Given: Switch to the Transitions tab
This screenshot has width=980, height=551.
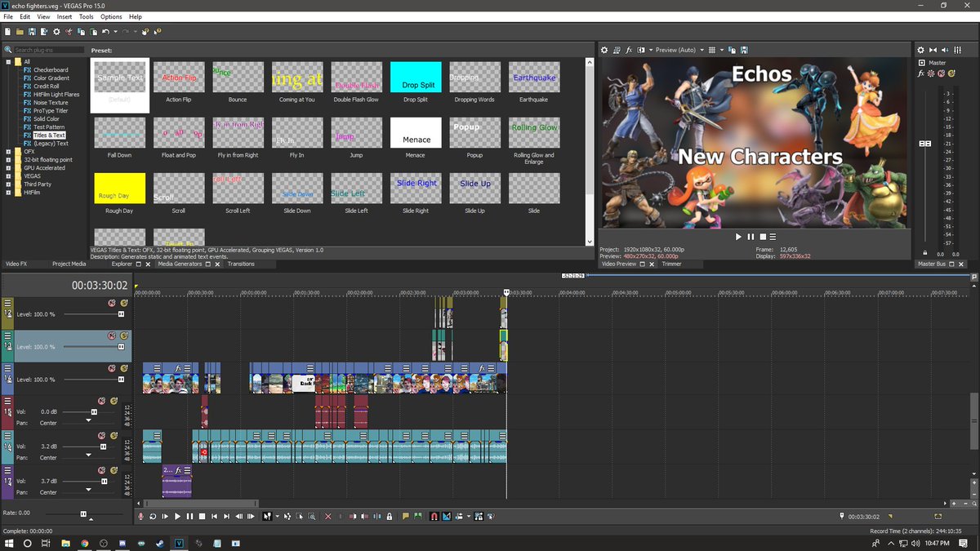Looking at the screenshot, I should tap(241, 264).
